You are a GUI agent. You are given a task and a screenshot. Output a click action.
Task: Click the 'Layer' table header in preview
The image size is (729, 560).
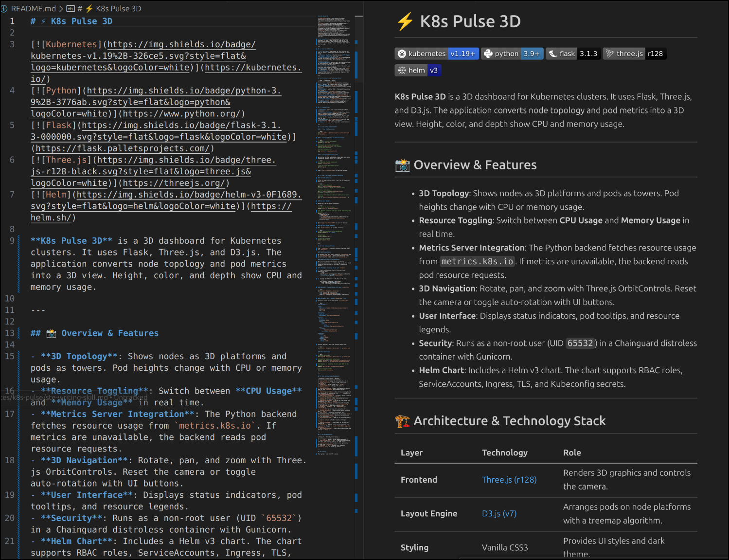click(411, 452)
